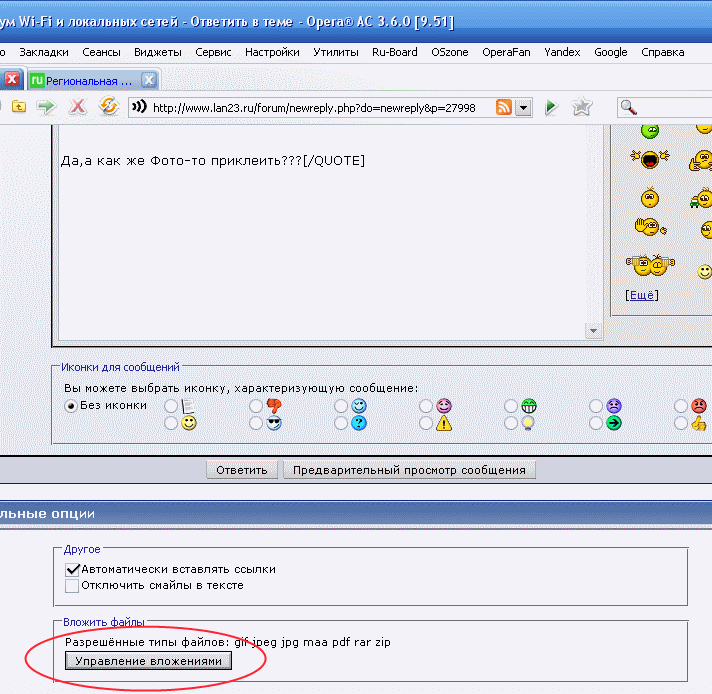Open the Yandex menu
The width and height of the screenshot is (712, 694).
562,52
